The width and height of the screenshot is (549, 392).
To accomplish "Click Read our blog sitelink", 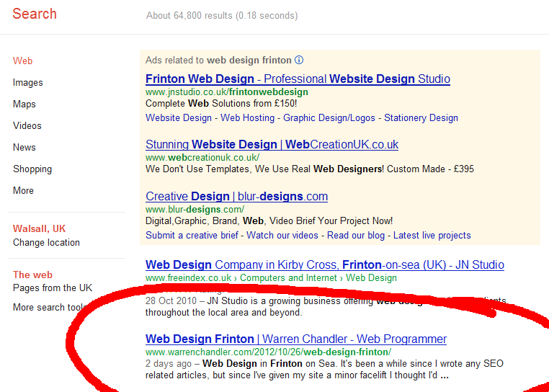I will (x=356, y=235).
